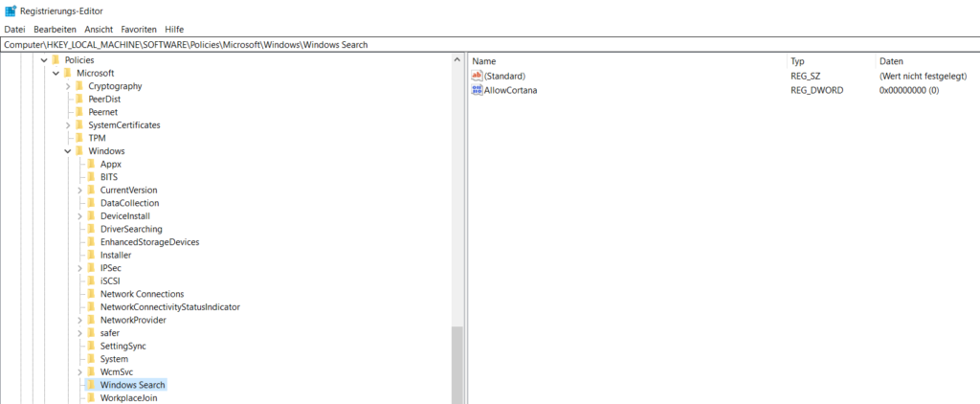Open the Bearbeiten menu
The width and height of the screenshot is (980, 404).
point(55,30)
